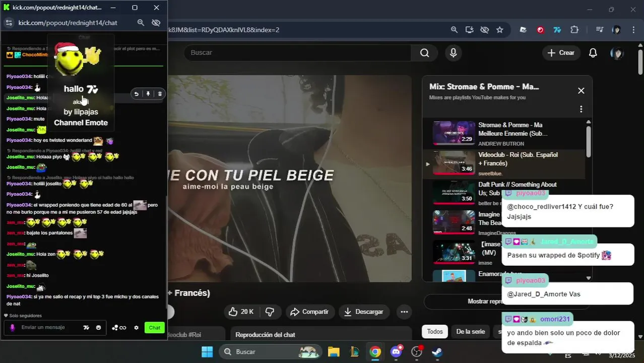The image size is (644, 363).
Task: Open Chrome Extensions puzzle menu
Action: pos(574,30)
